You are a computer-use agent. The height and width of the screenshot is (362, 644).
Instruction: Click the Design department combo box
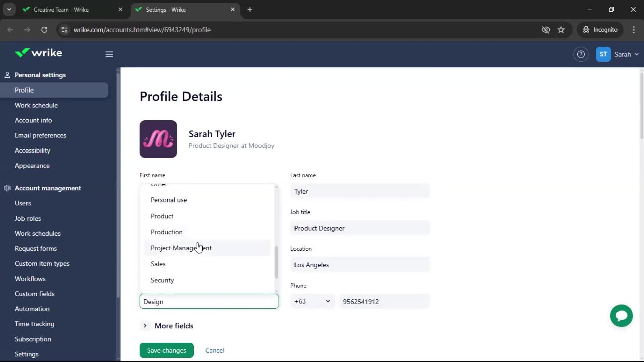(209, 301)
